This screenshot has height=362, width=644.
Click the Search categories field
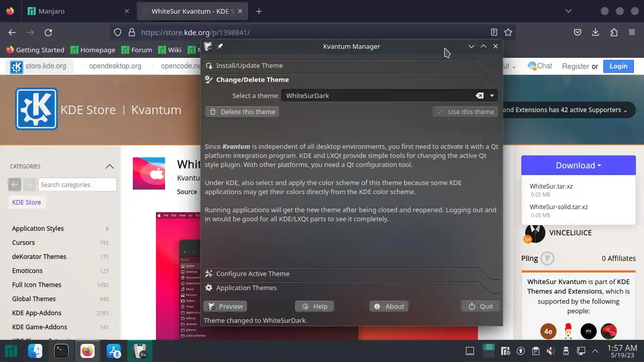(x=77, y=185)
